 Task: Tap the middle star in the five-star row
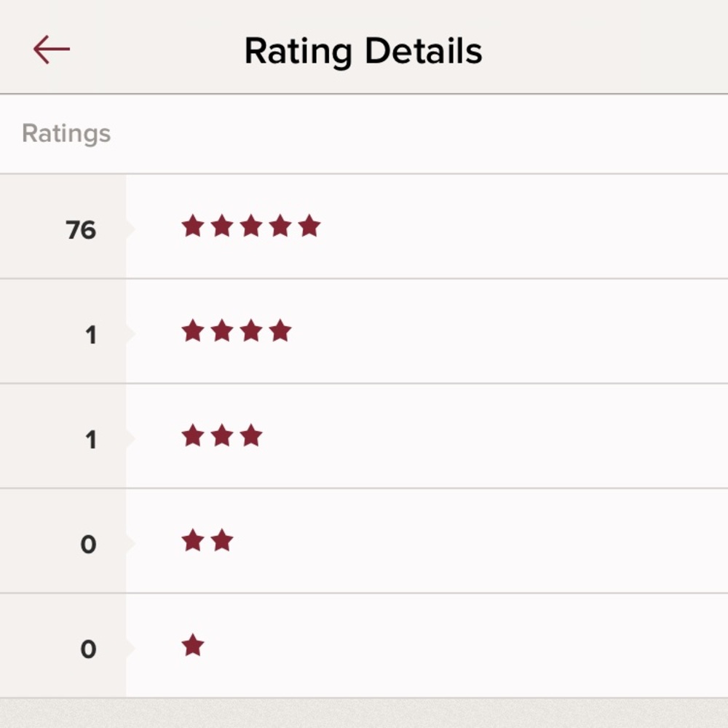250,226
